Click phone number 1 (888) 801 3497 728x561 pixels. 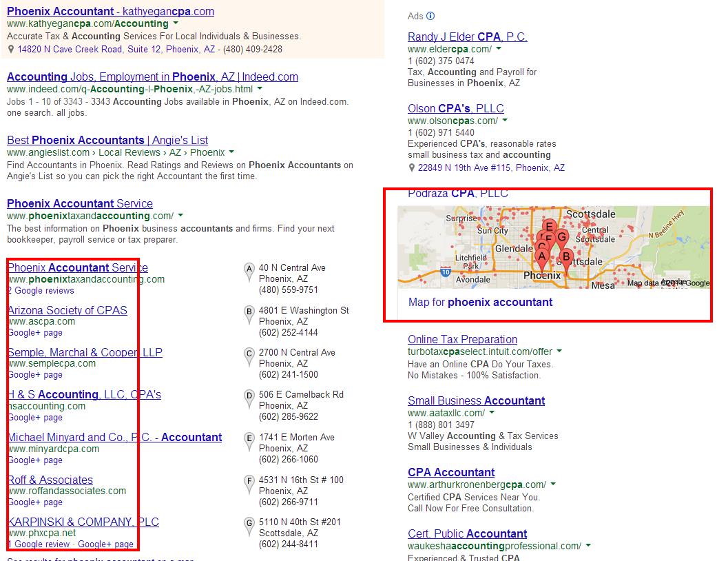(441, 425)
